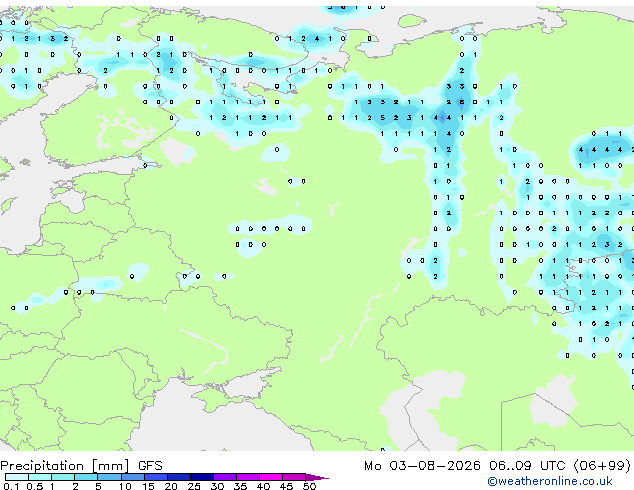This screenshot has width=634, height=490.
Task: Click the legend label "20"
Action: (x=171, y=486)
